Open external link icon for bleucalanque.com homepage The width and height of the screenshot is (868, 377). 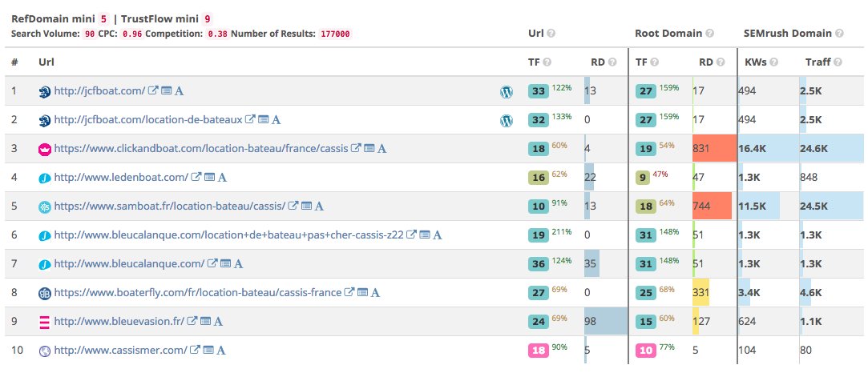pyautogui.click(x=212, y=263)
